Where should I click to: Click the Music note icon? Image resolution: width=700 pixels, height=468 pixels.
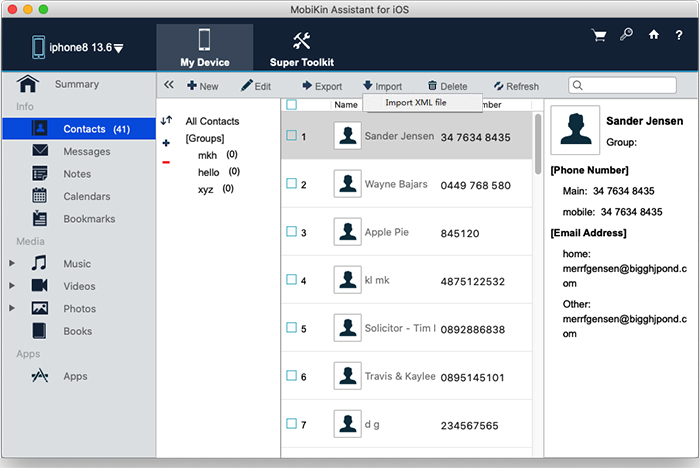click(39, 263)
